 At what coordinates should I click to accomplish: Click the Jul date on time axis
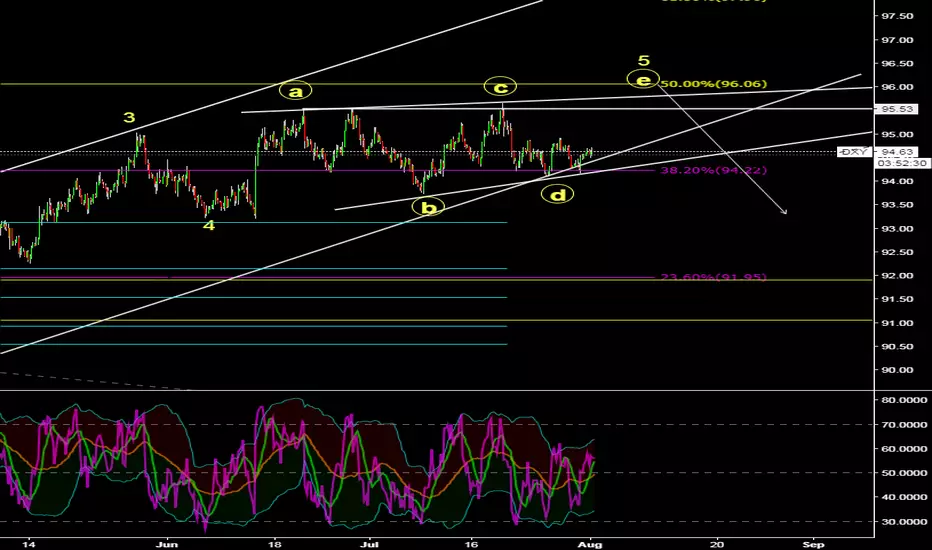click(369, 544)
